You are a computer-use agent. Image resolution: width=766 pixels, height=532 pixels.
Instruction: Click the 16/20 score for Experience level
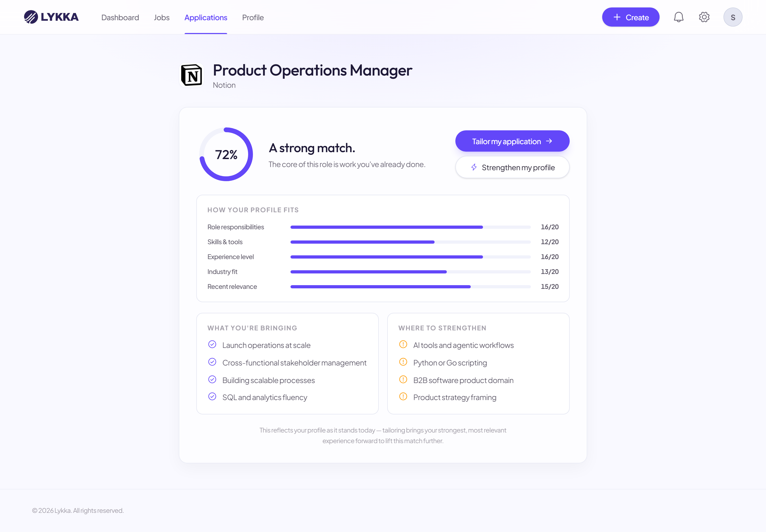550,257
